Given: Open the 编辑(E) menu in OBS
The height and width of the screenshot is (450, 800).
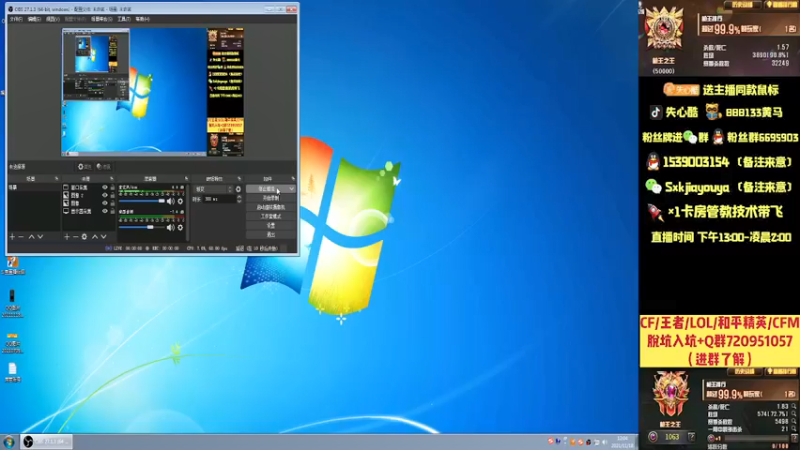Looking at the screenshot, I should (34, 19).
